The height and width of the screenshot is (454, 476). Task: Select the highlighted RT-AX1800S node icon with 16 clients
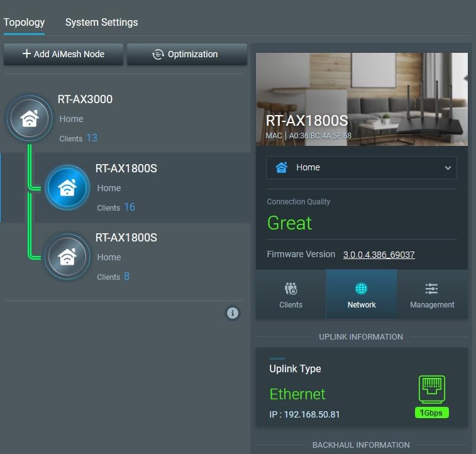pyautogui.click(x=67, y=187)
